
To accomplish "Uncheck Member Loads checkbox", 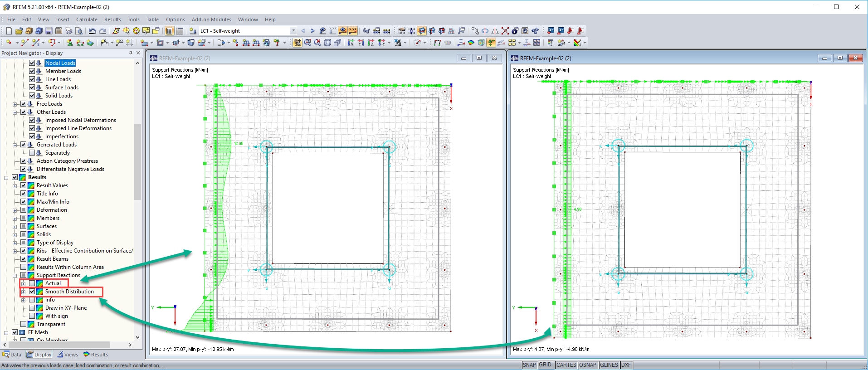I will [32, 71].
